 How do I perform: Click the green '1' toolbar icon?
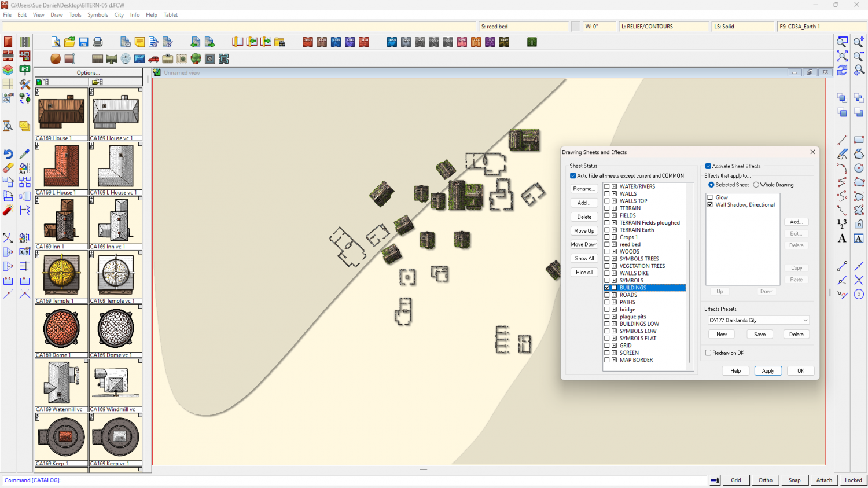point(532,42)
